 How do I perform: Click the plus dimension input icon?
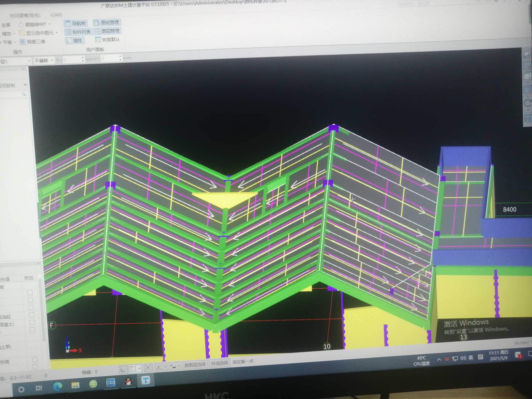173,366
